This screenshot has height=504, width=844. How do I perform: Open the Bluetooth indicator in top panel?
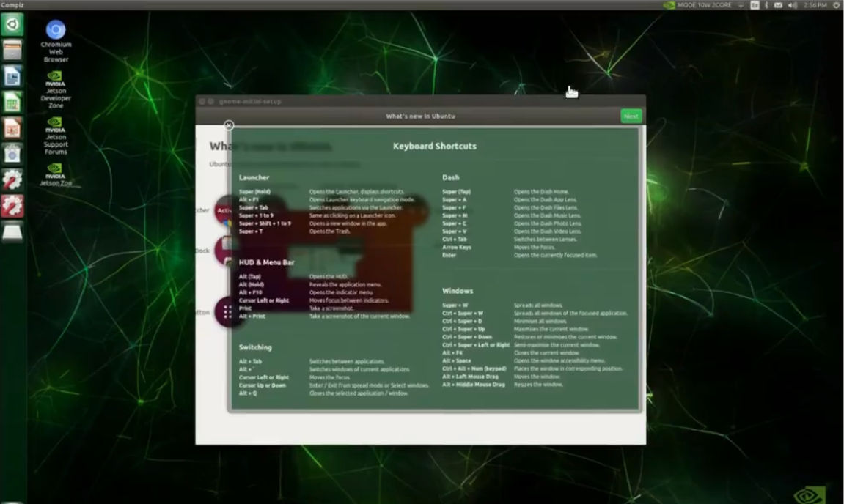766,5
